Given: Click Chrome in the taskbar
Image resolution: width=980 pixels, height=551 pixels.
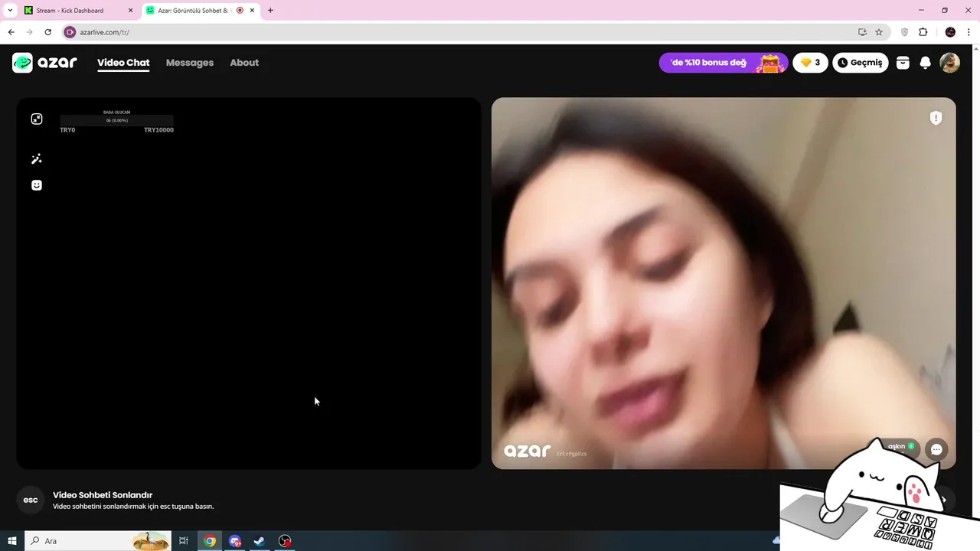Looking at the screenshot, I should click(x=210, y=541).
